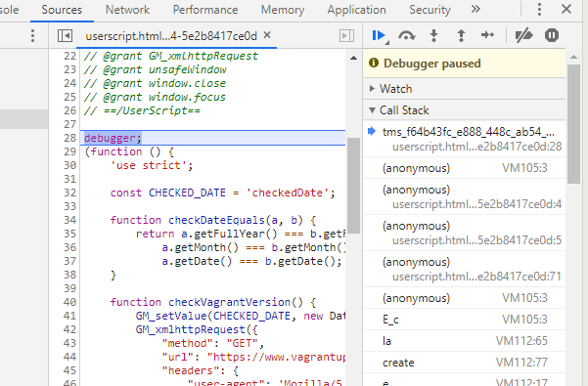Select the la frame at VM112:65
The image size is (588, 386).
465,341
